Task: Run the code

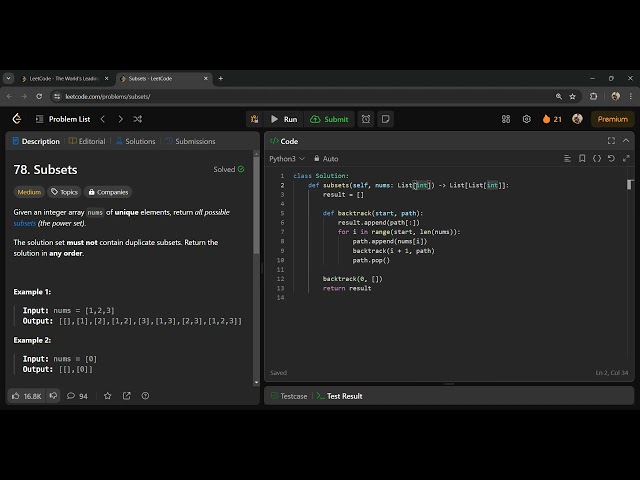Action: 284,119
